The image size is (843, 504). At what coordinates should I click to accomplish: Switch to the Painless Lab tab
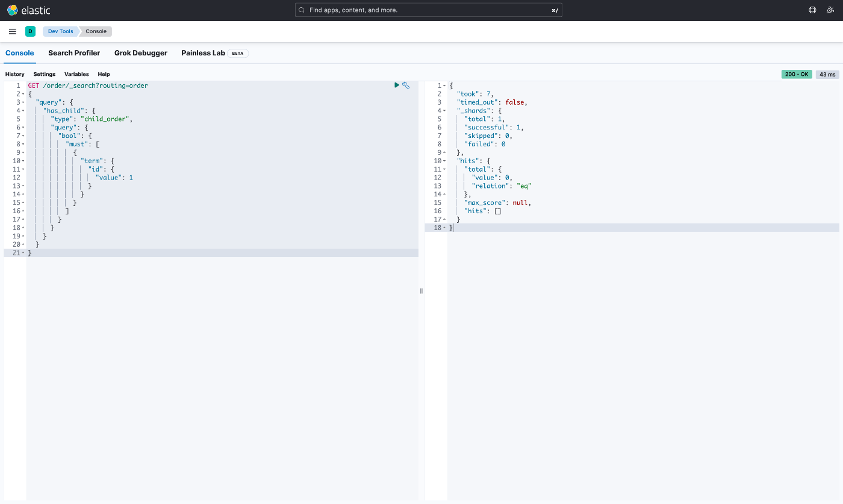[x=203, y=53]
